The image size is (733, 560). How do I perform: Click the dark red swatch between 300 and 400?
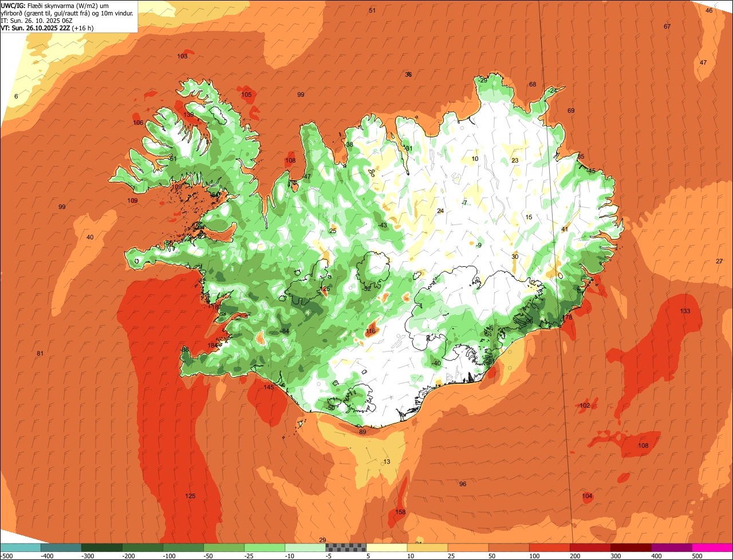(630, 547)
